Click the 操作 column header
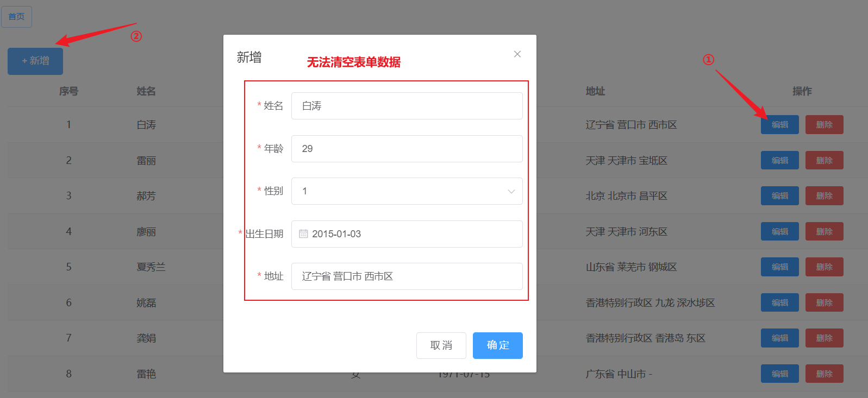The image size is (868, 398). click(x=802, y=91)
